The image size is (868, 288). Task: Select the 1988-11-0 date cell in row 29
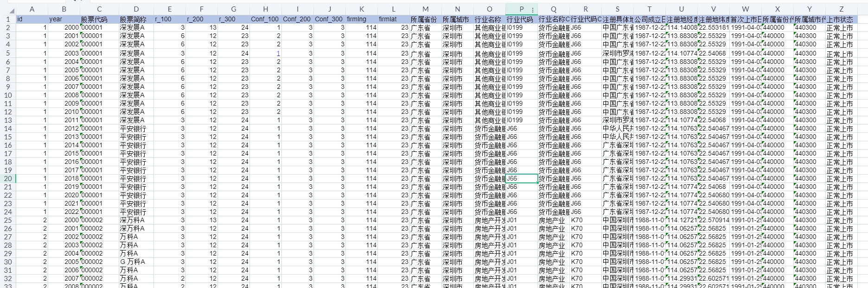[650, 254]
